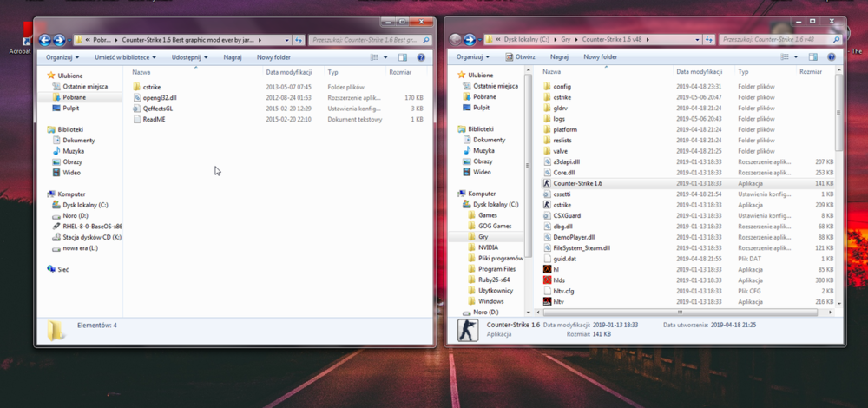Open Umieść w bibliotece dropdown

125,57
